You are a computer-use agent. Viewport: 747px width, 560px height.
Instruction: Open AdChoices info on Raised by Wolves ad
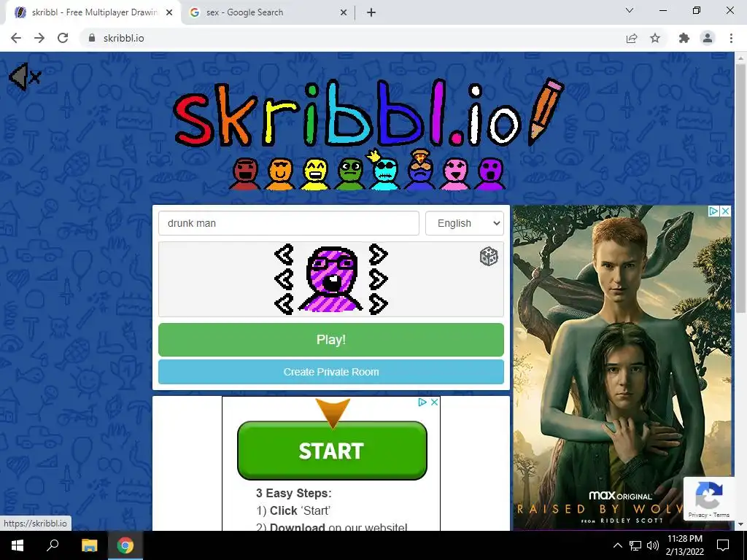pyautogui.click(x=713, y=211)
